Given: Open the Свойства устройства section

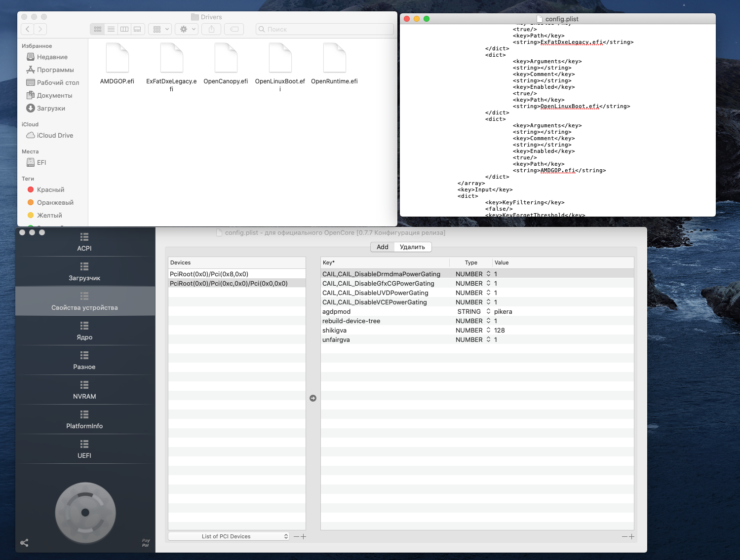Looking at the screenshot, I should (84, 301).
